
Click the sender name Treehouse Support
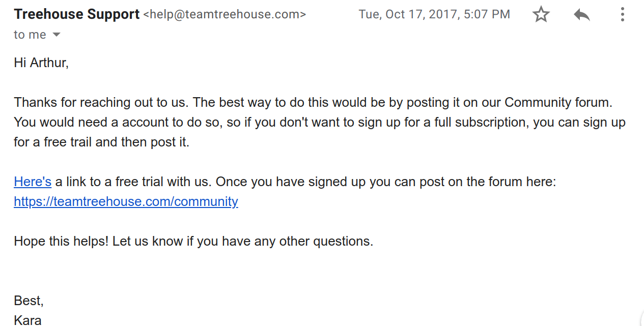pos(76,14)
